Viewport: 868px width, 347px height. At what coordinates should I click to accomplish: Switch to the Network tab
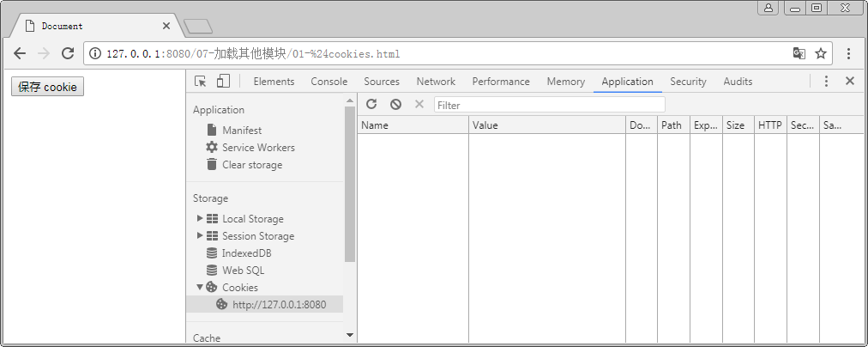pyautogui.click(x=436, y=82)
